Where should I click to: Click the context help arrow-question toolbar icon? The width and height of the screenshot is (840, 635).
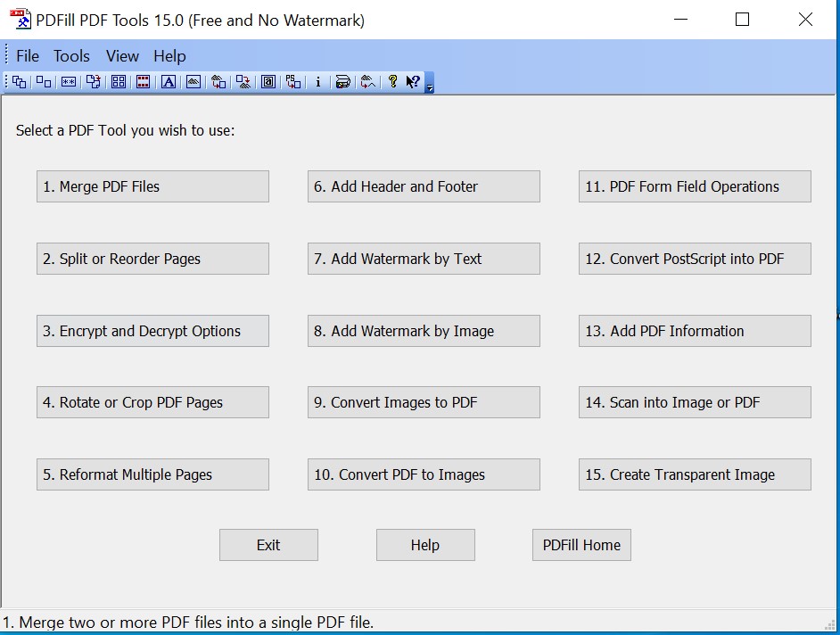(413, 82)
